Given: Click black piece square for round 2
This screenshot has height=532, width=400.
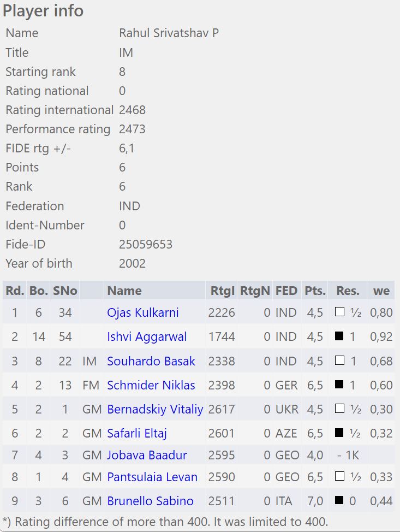Looking at the screenshot, I should [339, 336].
